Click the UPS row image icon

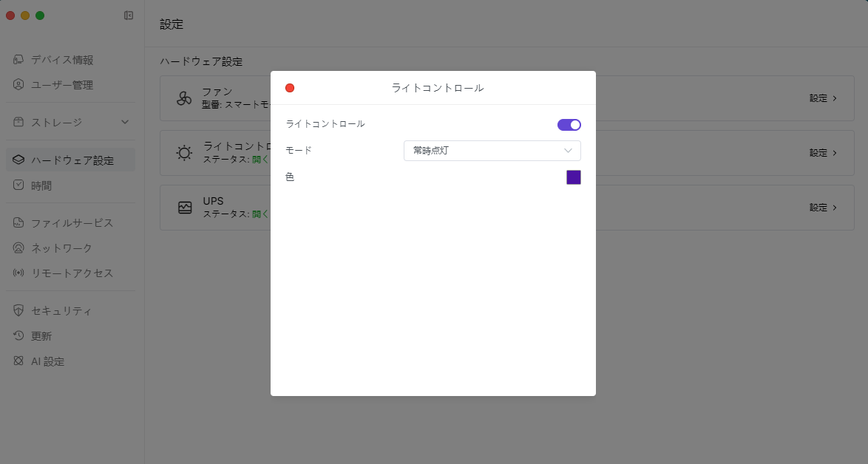185,208
